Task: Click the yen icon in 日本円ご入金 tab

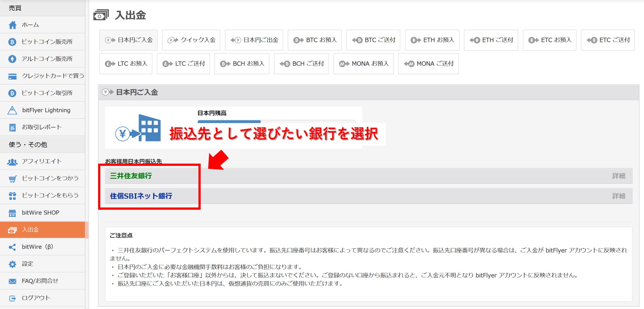Action: (x=110, y=40)
